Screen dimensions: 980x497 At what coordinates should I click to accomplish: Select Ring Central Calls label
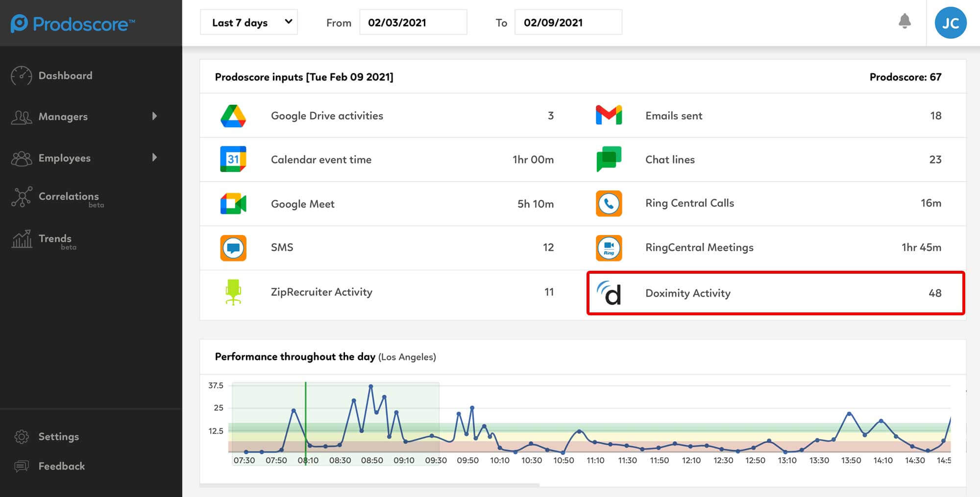point(689,203)
